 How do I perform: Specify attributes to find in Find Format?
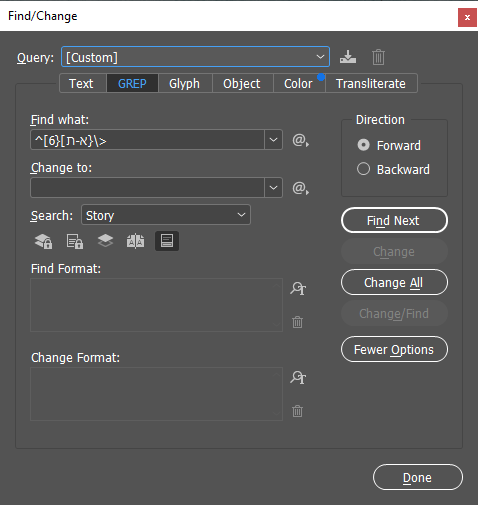(298, 288)
